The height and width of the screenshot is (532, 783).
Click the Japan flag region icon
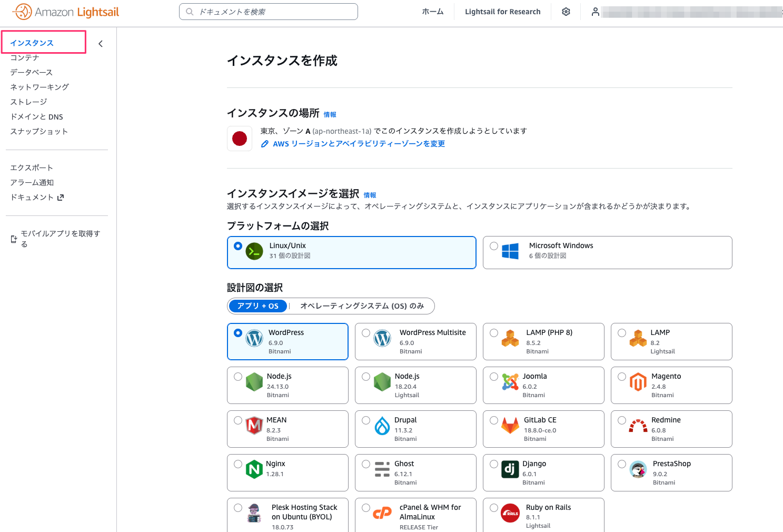coord(240,139)
